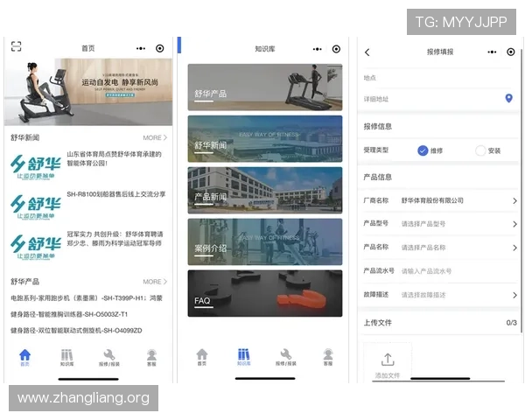Tap the 舒华 logo of first news item

36,167
